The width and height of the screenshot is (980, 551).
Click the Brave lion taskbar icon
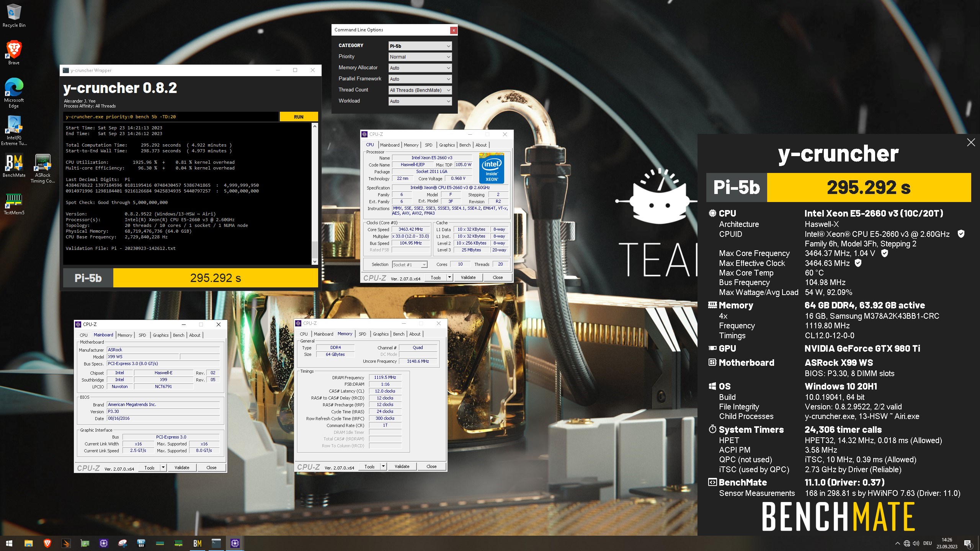(47, 543)
